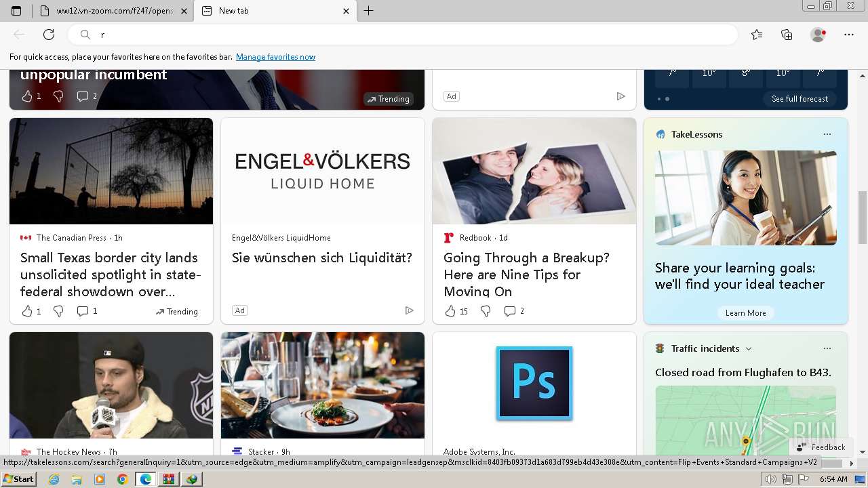Switch to the New tab tab
The image size is (868, 488).
(275, 11)
